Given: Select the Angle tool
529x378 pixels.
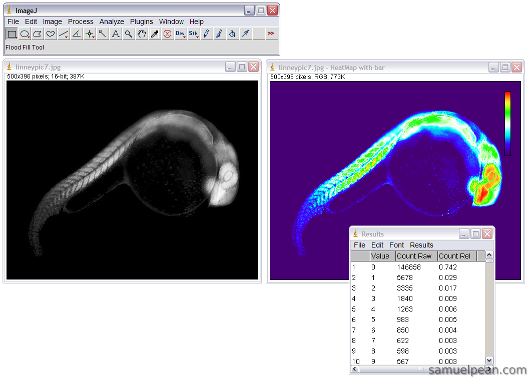Looking at the screenshot, I should 77,34.
